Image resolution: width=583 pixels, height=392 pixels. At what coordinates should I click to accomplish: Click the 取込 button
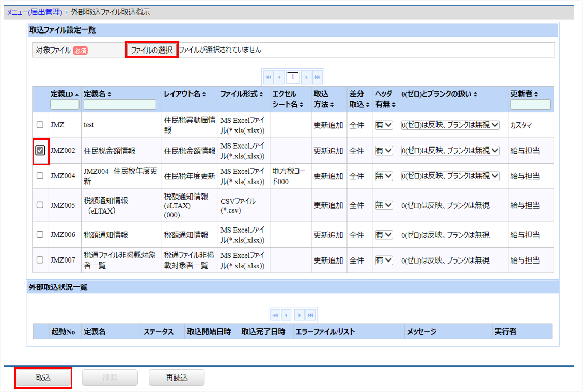43,378
